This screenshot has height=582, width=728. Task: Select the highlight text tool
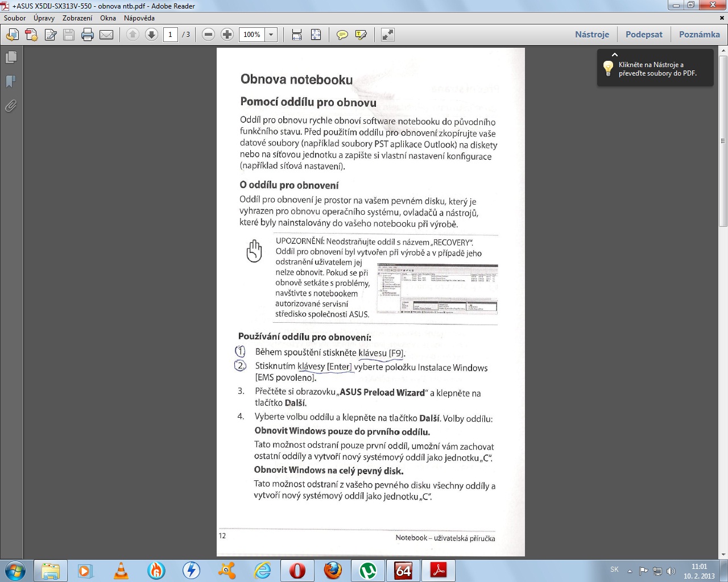pos(361,35)
